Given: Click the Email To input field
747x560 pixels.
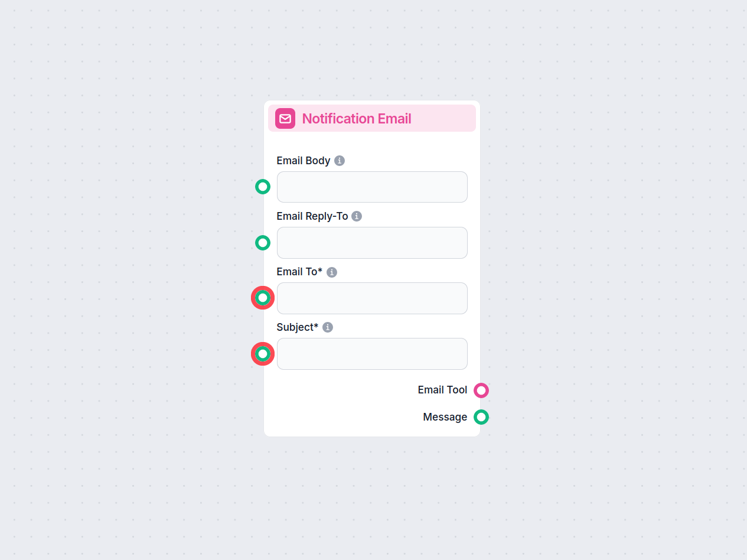Looking at the screenshot, I should (372, 298).
